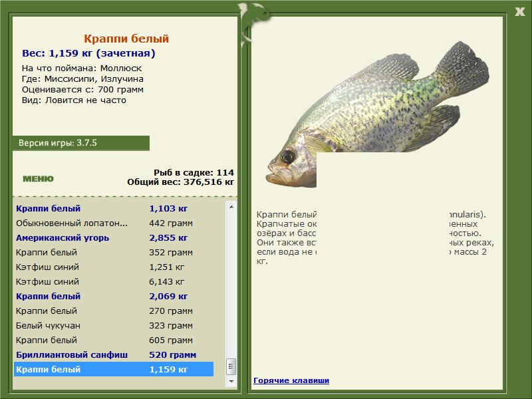Select the Краппи белый 605 грамм row
This screenshot has width=532, height=399.
(114, 340)
